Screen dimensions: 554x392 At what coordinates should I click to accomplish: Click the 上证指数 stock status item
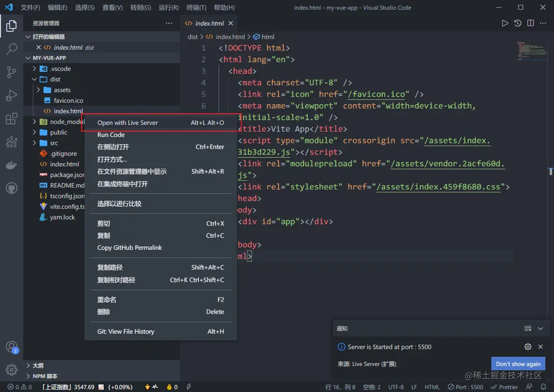click(x=87, y=387)
